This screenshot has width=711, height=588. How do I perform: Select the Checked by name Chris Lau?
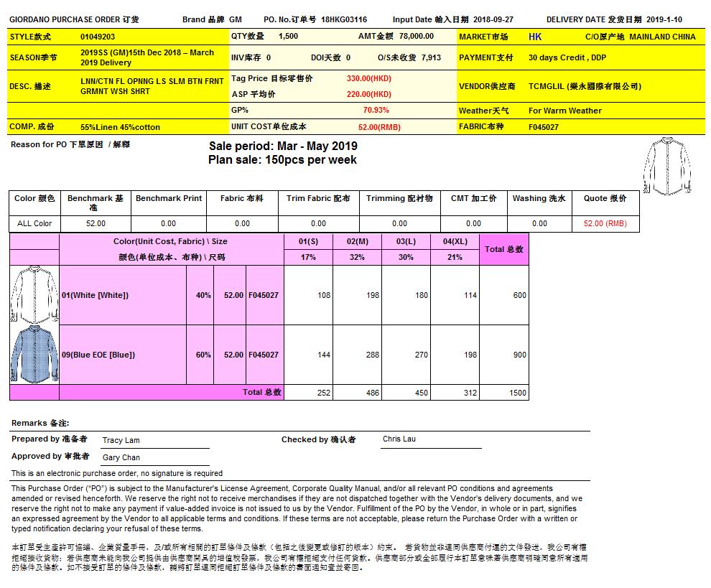pyautogui.click(x=399, y=439)
